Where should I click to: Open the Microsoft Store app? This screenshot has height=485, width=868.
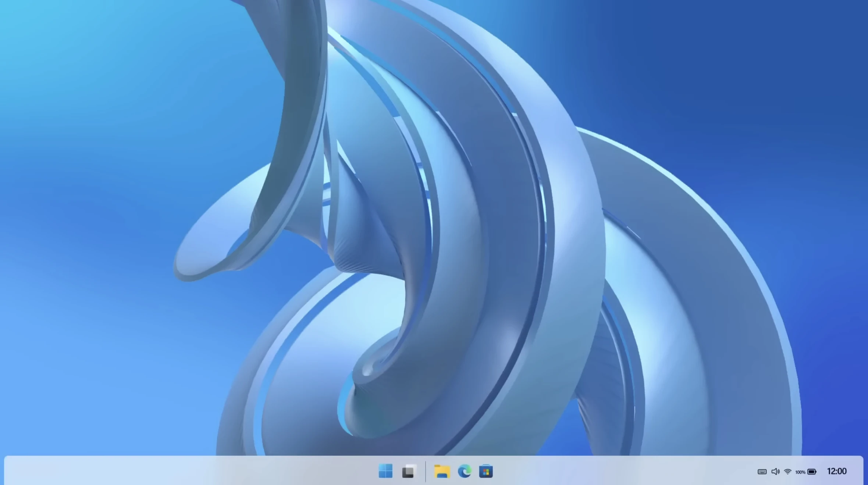(x=486, y=471)
